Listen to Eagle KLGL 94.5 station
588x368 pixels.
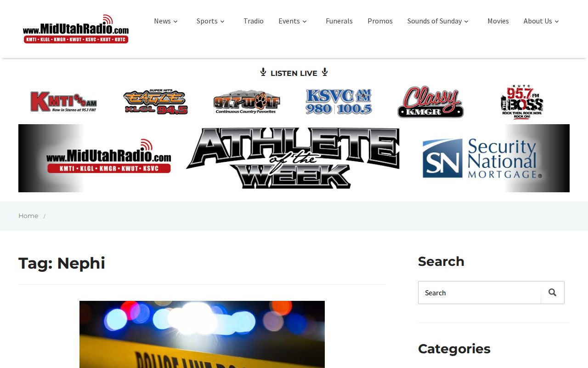click(x=155, y=102)
